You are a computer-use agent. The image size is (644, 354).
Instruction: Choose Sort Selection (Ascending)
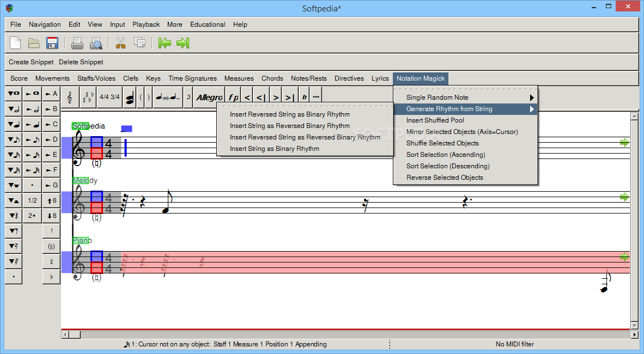[x=465, y=155]
